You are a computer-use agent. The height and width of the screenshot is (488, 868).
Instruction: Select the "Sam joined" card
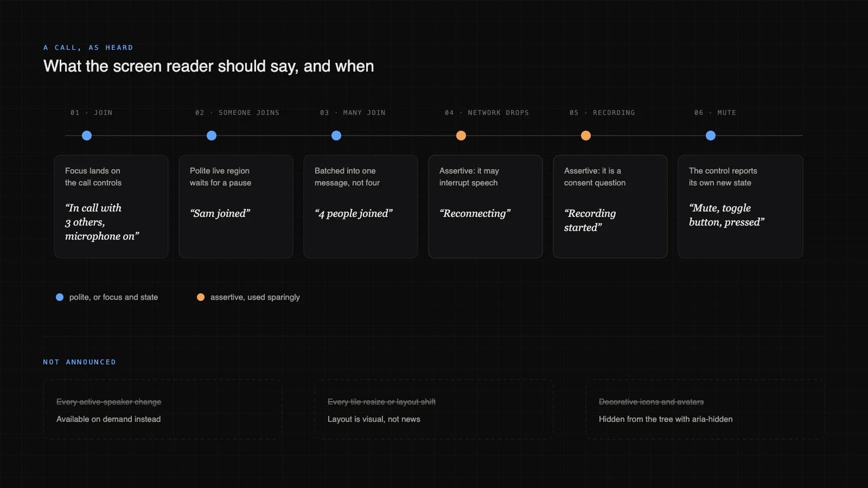pos(236,207)
